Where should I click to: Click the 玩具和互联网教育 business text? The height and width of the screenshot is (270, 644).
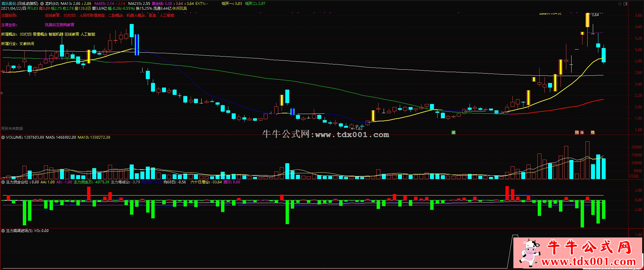[x=60, y=25]
